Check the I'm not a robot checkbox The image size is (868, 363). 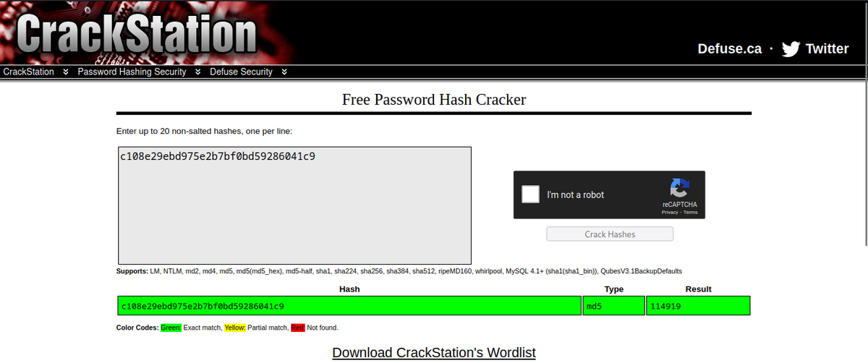pos(531,195)
